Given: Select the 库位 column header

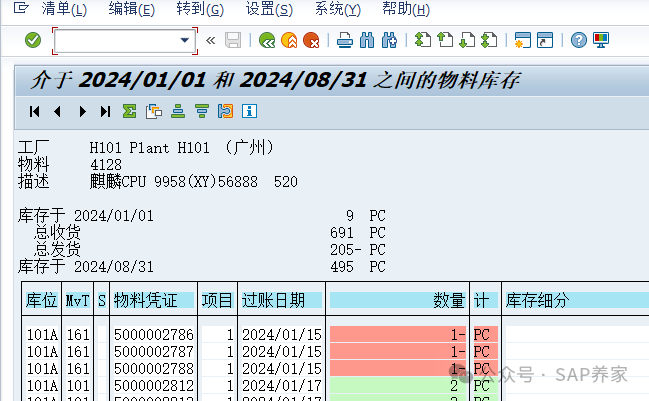Looking at the screenshot, I should [x=41, y=300].
